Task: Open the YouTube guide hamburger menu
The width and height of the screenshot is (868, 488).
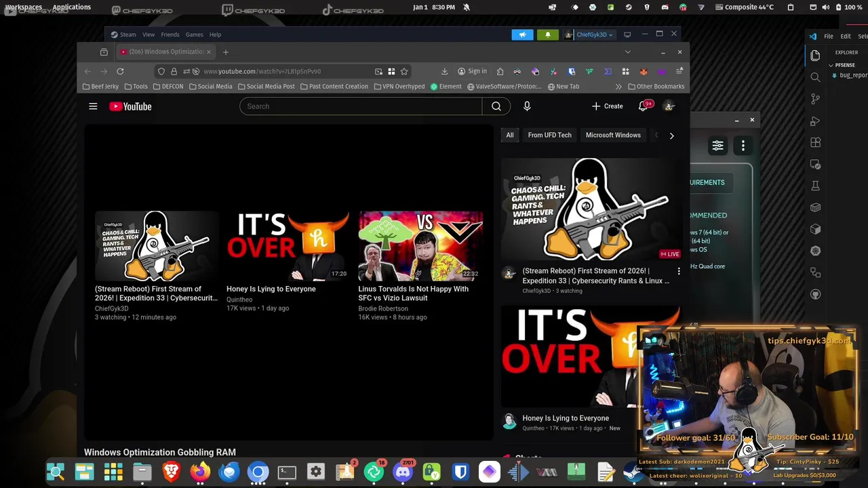Action: 93,106
